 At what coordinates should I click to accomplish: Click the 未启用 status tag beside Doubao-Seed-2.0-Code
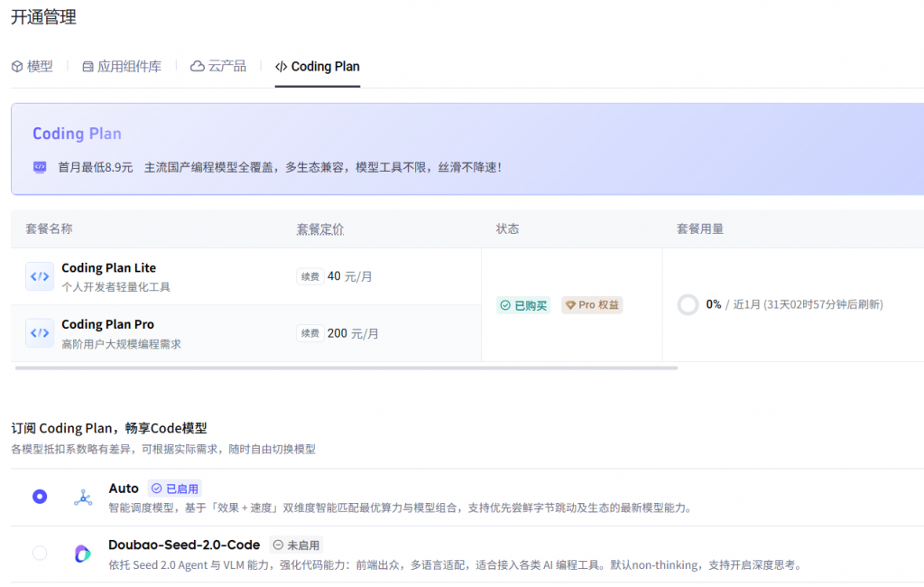point(296,545)
